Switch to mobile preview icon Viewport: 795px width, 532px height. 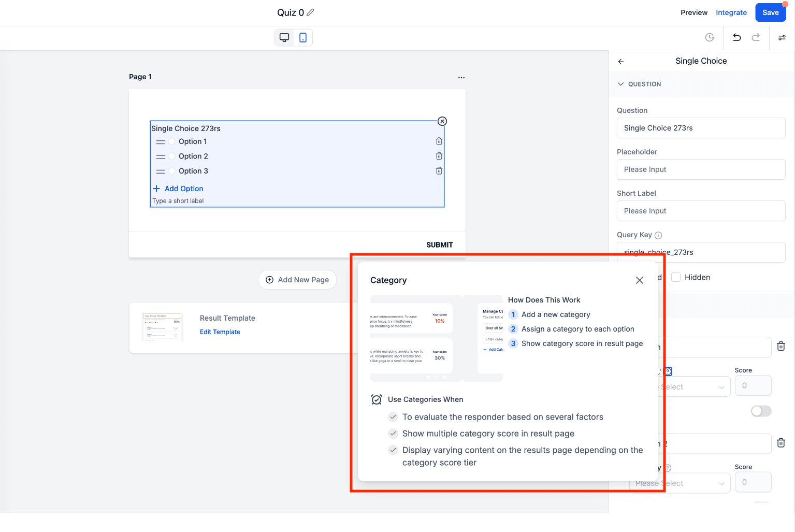(303, 37)
